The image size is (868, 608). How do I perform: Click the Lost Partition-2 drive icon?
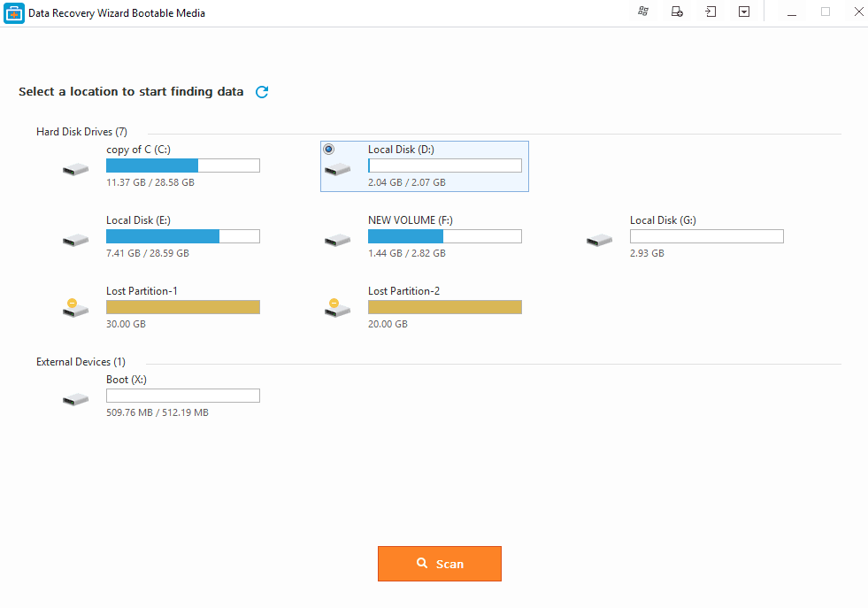pos(337,309)
